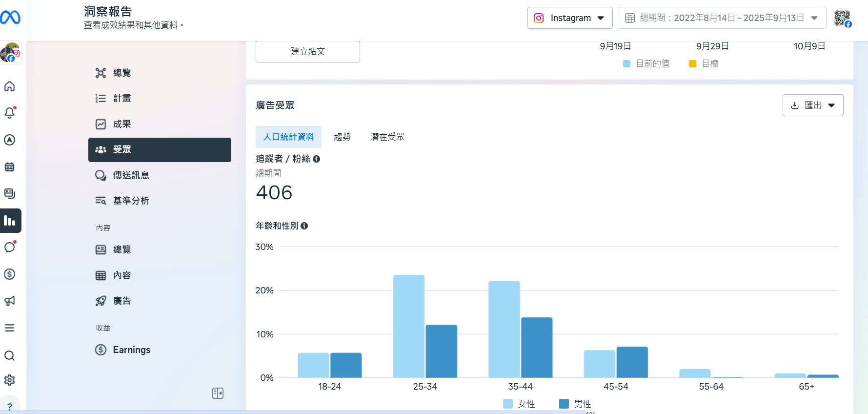Click the 目標 orange legend swatch
Screen dimensions: 868x414
pyautogui.click(x=692, y=64)
